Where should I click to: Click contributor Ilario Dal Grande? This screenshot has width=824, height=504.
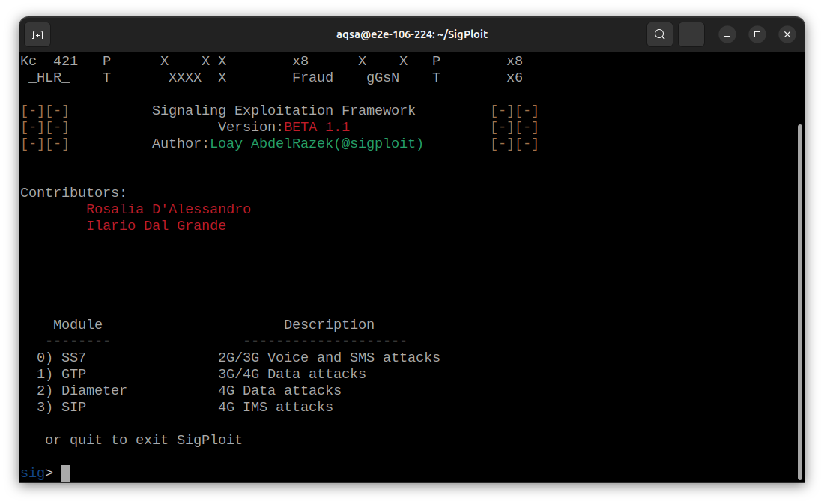tap(157, 225)
